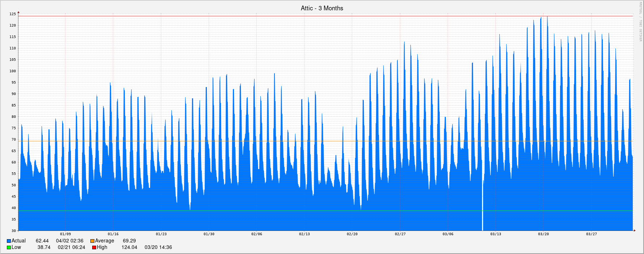Select the 03/20 date label on x-axis

click(543, 234)
